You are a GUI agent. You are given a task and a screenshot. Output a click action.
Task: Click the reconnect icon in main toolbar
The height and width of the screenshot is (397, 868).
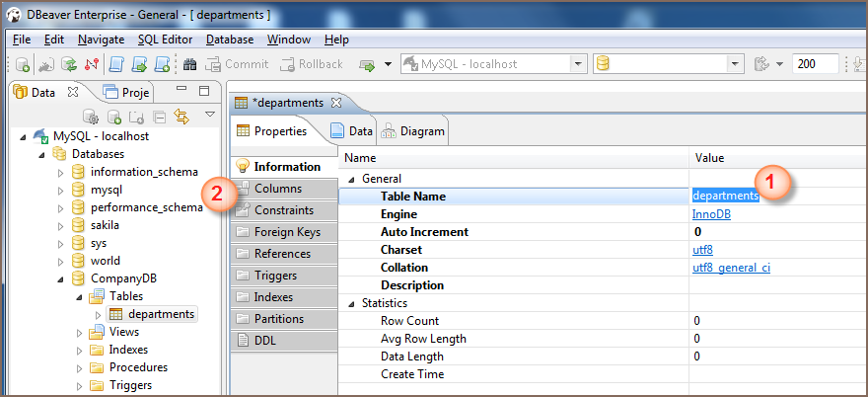pos(70,64)
